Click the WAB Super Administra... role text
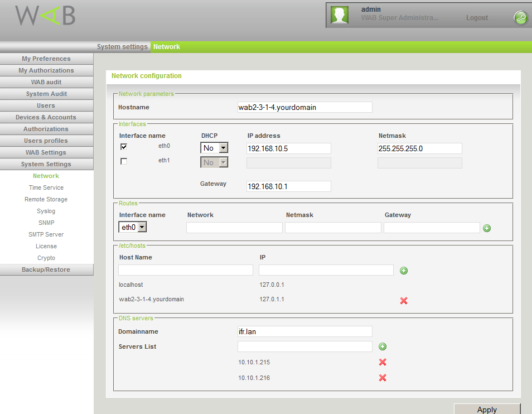 point(400,18)
